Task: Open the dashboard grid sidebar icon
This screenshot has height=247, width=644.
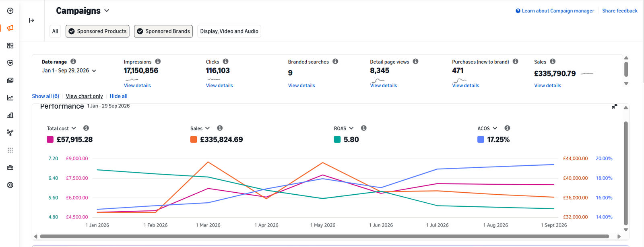Action: tap(10, 45)
